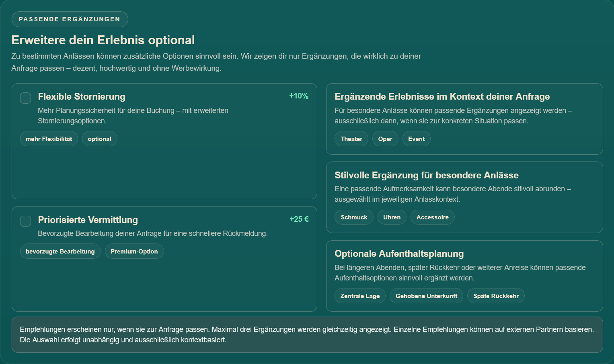Choose the Gehobene Unterkunft tag
614x364 pixels.
pyautogui.click(x=426, y=296)
